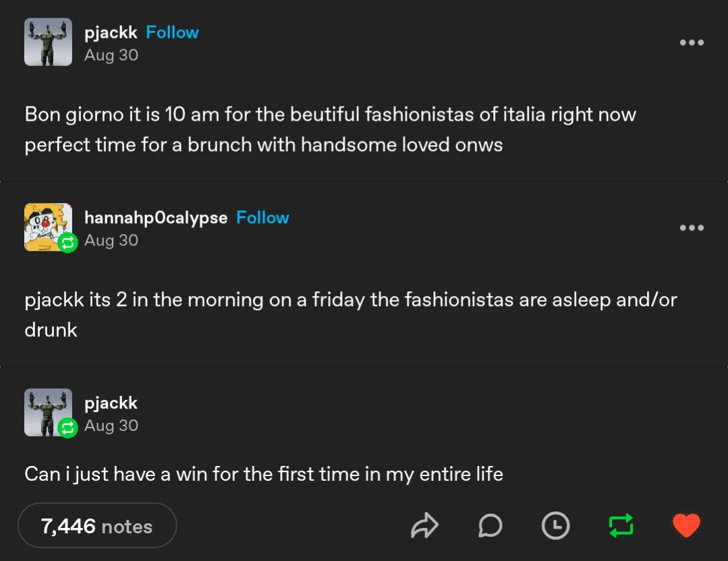Open options menu on hannahp0calypse's reblog
728x561 pixels.
click(x=692, y=228)
